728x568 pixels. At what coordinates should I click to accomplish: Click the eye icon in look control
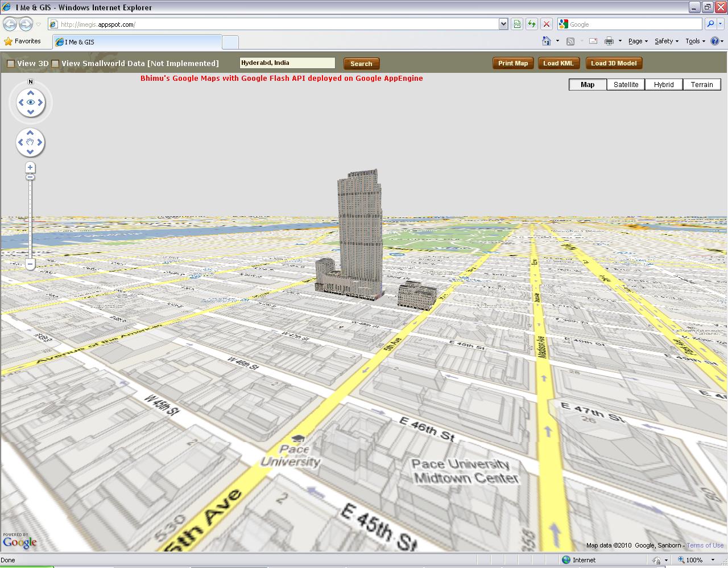(x=31, y=102)
